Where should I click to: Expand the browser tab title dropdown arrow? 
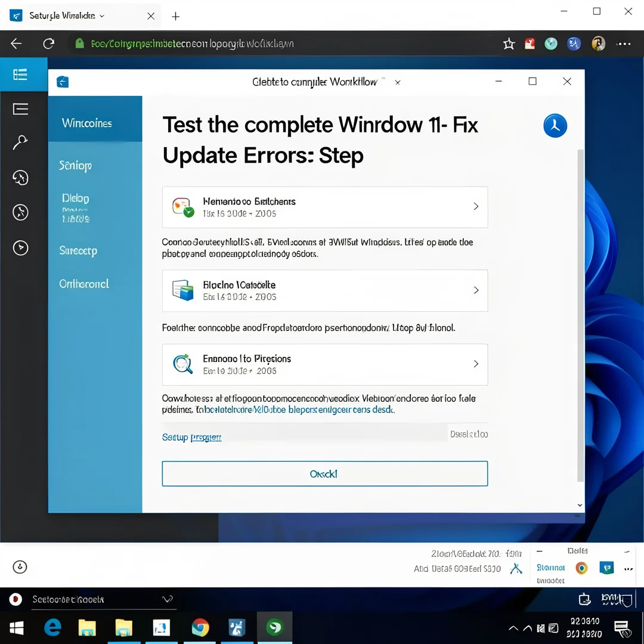[x=102, y=16]
